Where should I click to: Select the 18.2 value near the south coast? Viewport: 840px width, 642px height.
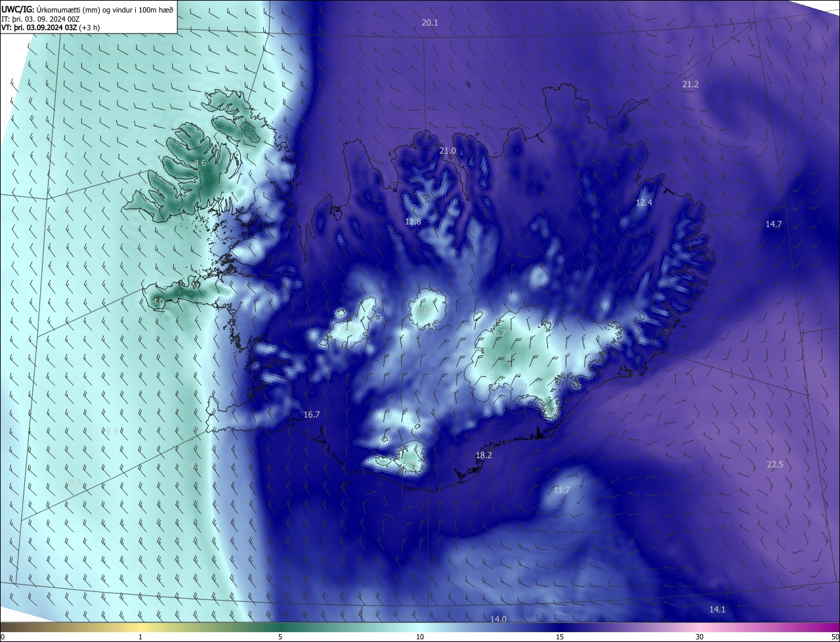click(x=484, y=454)
